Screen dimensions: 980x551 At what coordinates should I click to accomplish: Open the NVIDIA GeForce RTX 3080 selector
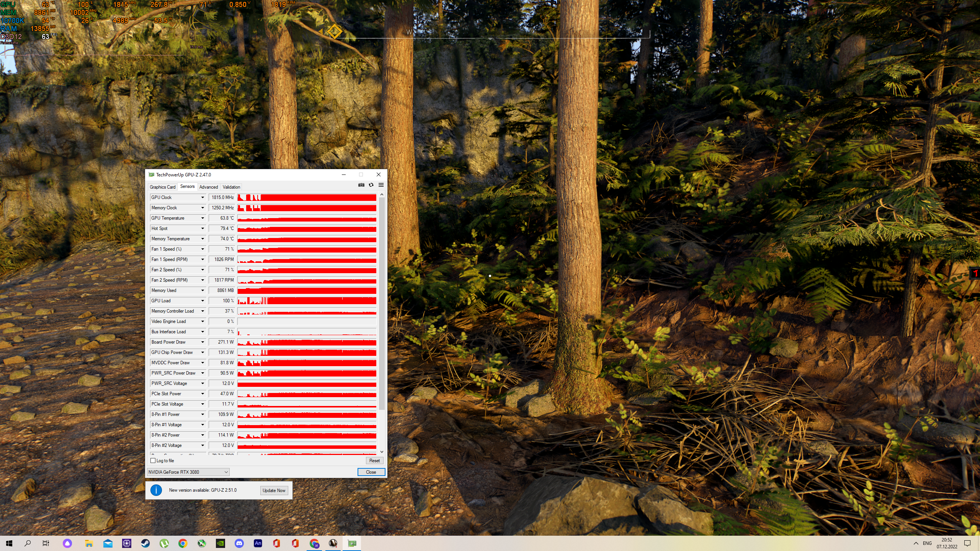pyautogui.click(x=188, y=472)
